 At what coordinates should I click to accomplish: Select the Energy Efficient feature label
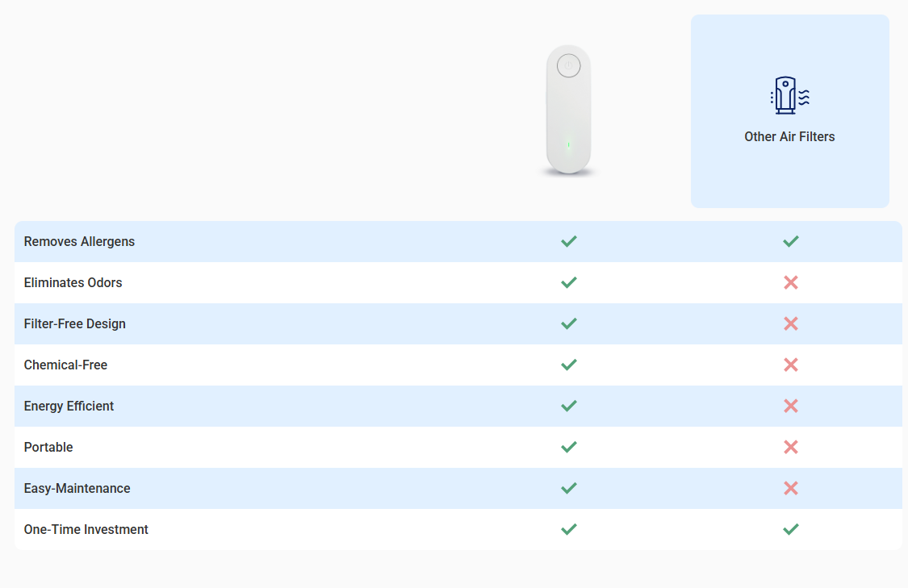point(69,406)
